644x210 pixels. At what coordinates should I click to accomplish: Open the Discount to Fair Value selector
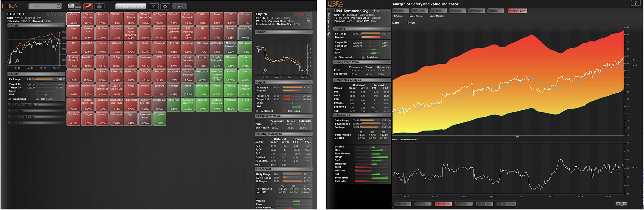click(130, 6)
